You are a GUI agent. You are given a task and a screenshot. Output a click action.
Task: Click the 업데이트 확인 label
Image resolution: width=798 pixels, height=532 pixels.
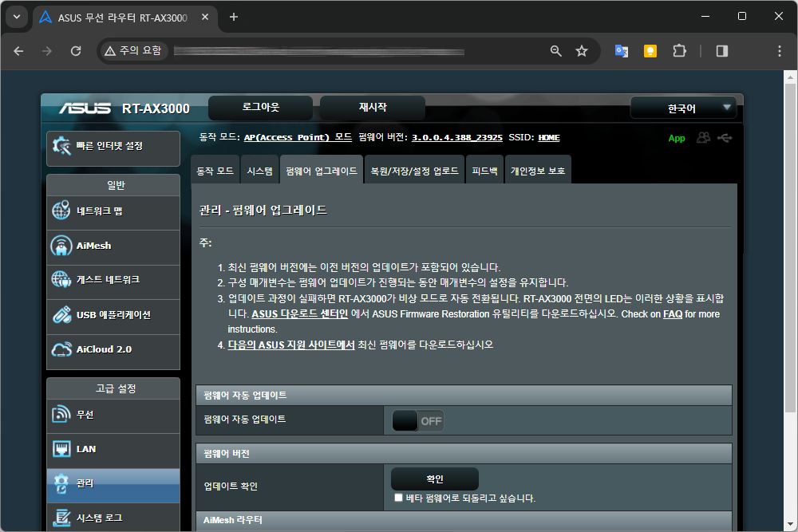[231, 487]
